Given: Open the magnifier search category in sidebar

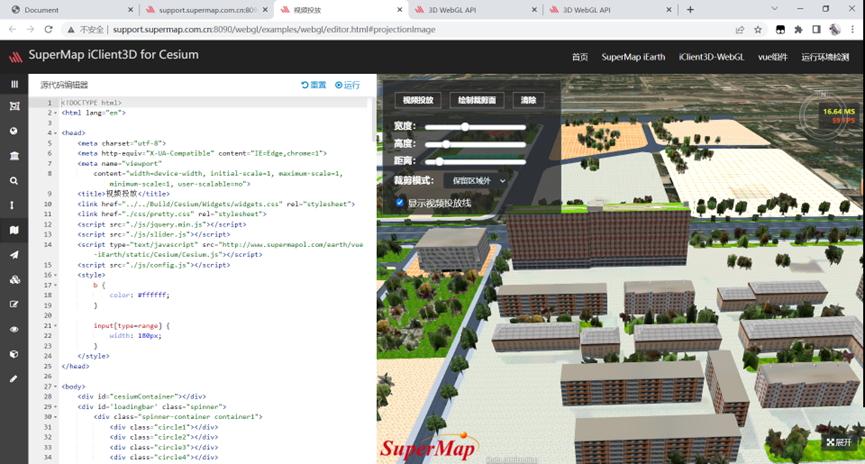Looking at the screenshot, I should coord(14,180).
